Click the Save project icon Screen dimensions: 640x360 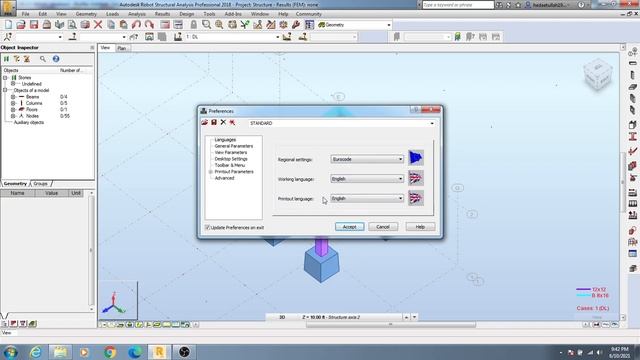tap(34, 25)
